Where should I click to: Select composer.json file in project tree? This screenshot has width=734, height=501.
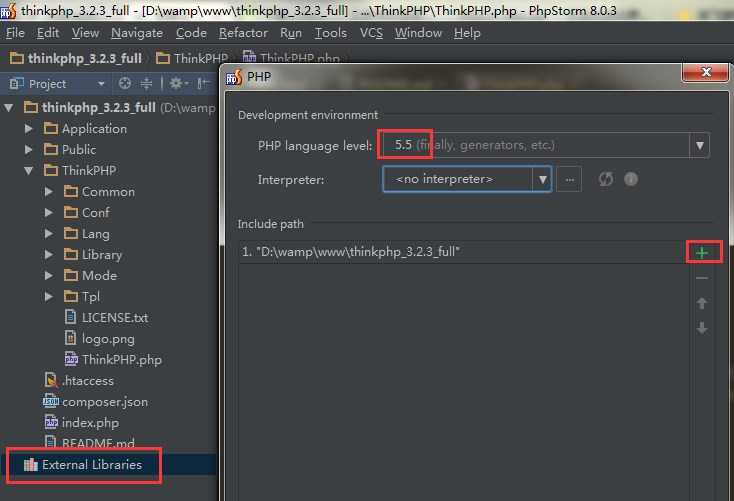click(x=95, y=402)
